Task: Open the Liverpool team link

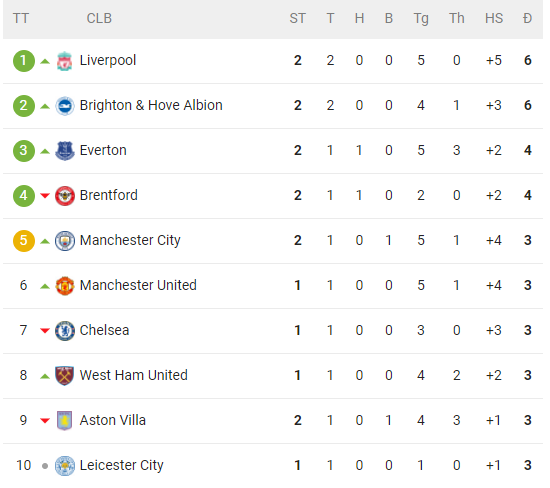Action: tap(108, 60)
